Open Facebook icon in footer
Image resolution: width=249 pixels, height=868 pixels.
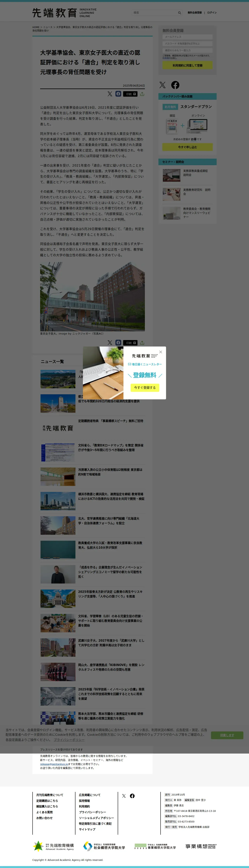(132, 796)
